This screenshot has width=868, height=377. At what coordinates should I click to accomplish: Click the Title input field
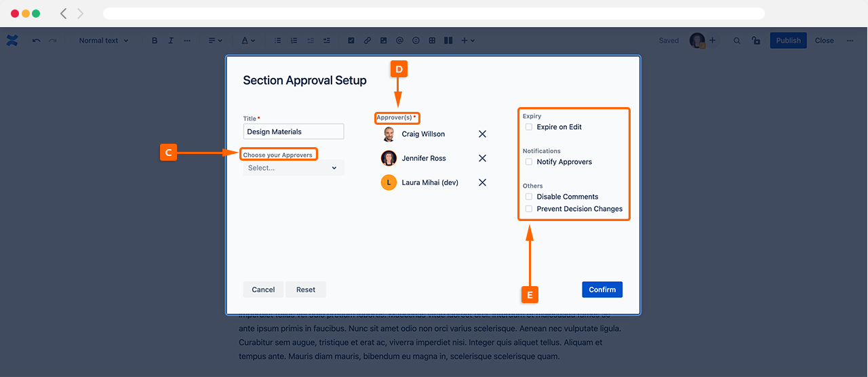[293, 132]
